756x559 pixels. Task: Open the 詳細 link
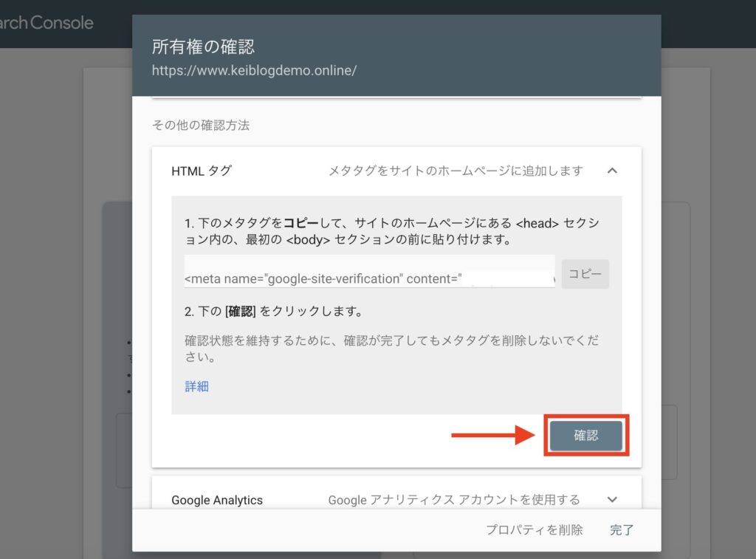click(x=196, y=386)
